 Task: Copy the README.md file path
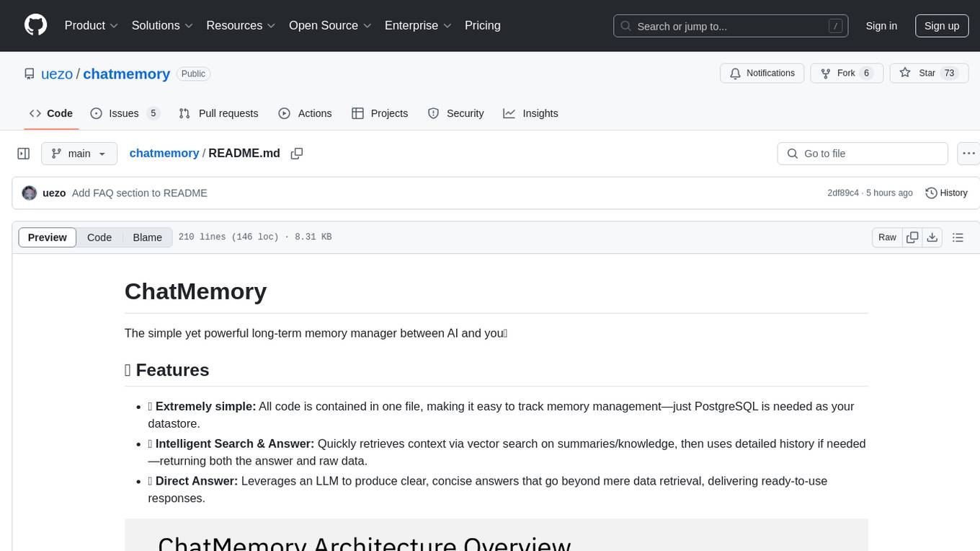click(x=296, y=154)
